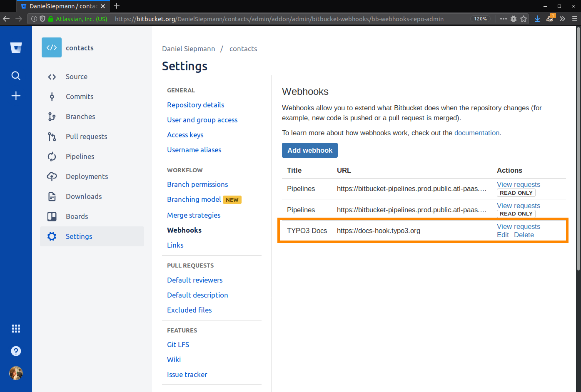Image resolution: width=581 pixels, height=392 pixels.
Task: Bookmark this page with star icon
Action: [x=524, y=19]
